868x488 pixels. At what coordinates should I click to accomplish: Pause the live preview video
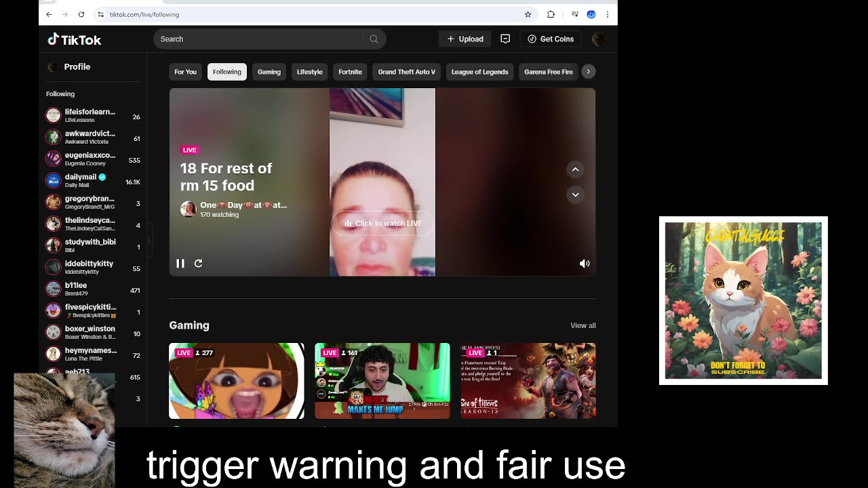[x=180, y=264]
